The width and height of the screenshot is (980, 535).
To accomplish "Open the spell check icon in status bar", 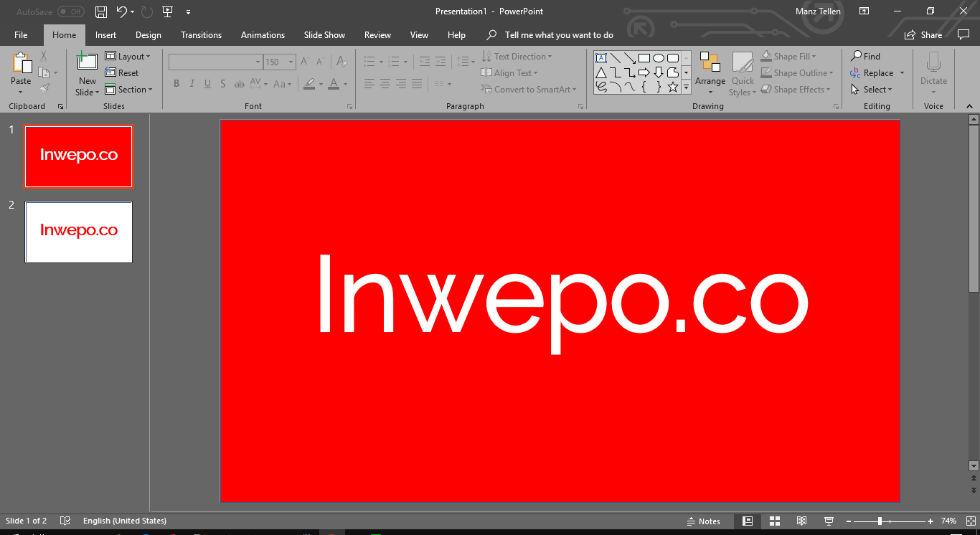I will point(65,521).
